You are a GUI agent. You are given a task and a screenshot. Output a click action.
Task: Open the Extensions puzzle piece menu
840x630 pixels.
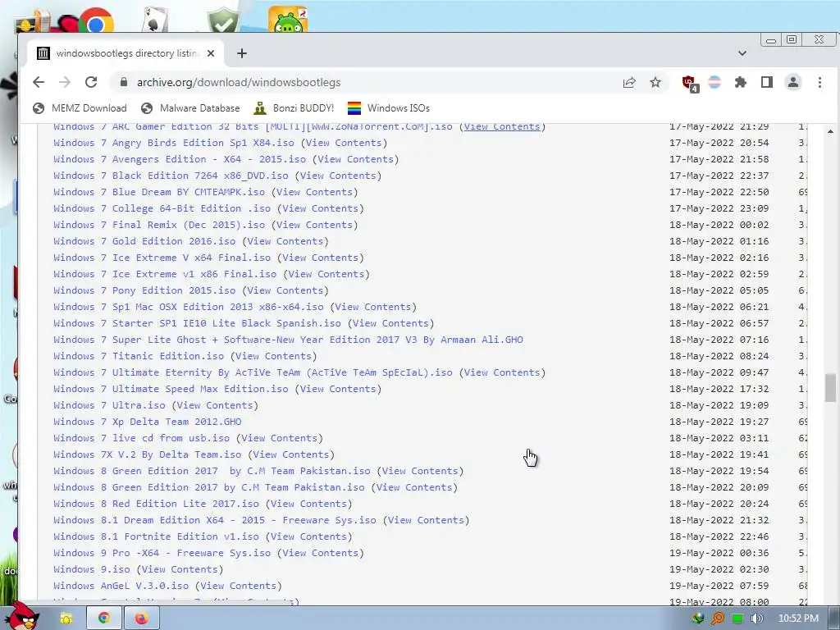[741, 83]
